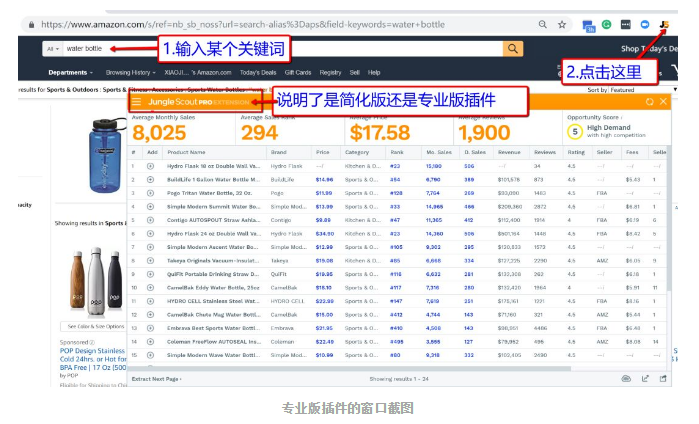The image size is (699, 424).
Task: Bookmark this page with the star icon
Action: pos(562,25)
